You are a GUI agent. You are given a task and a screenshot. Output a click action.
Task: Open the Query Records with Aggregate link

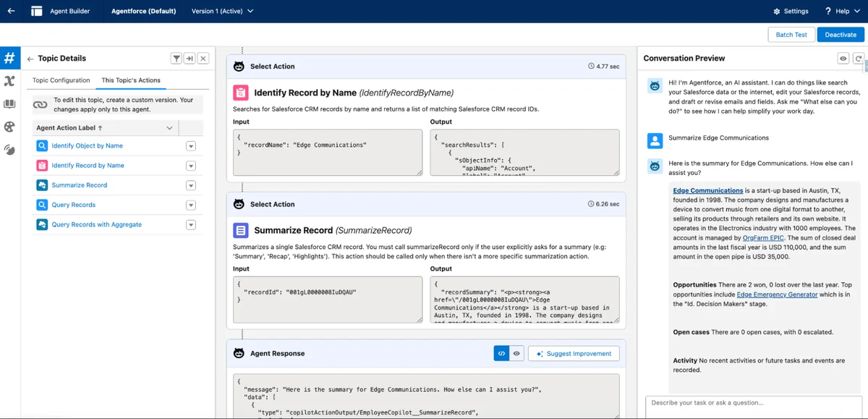96,224
